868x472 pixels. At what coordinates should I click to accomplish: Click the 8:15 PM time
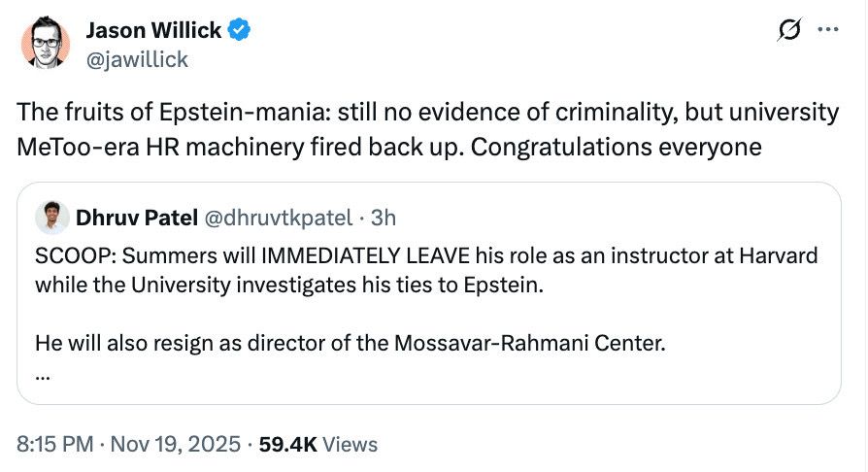[55, 444]
